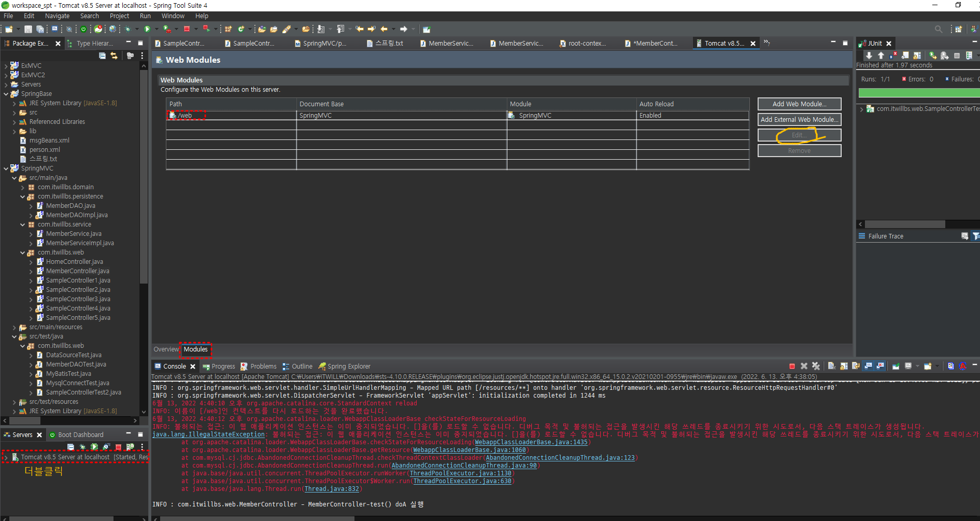Click Add External Web Module... button

[x=799, y=120]
